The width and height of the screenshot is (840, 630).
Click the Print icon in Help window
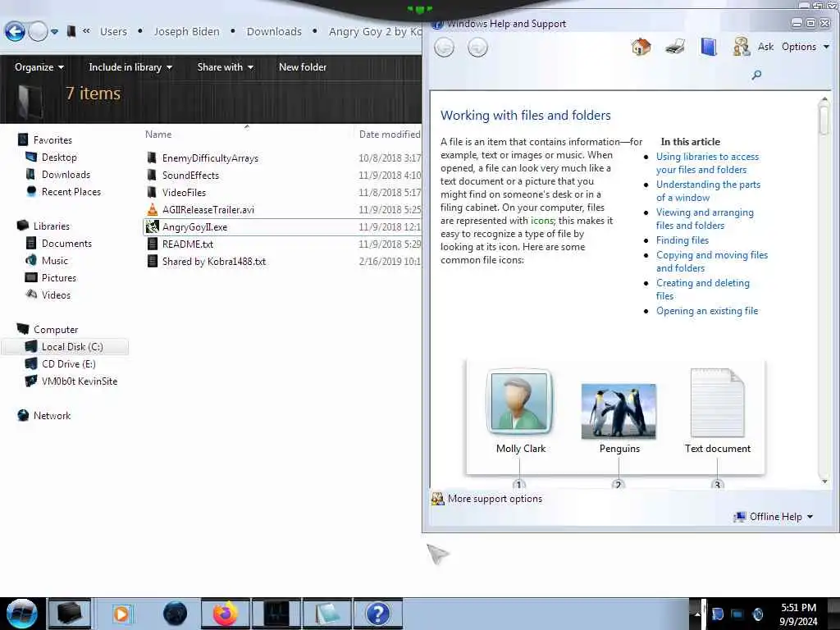click(x=675, y=47)
